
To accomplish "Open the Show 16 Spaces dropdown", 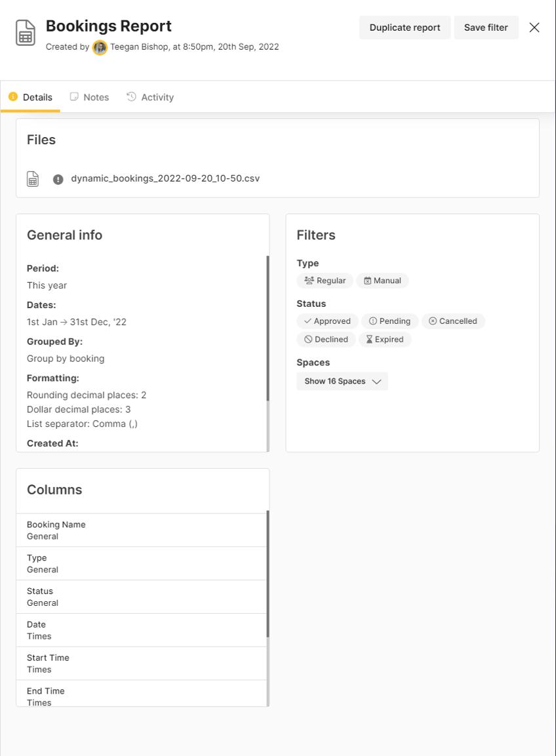I will [x=342, y=381].
